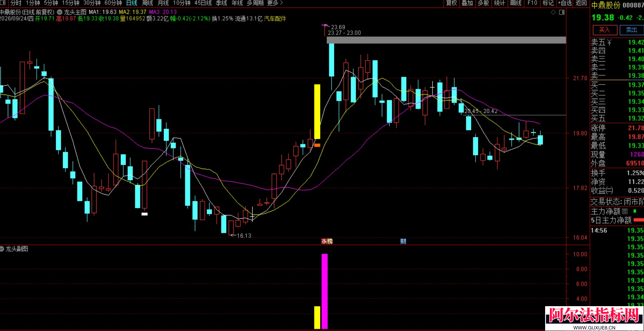Image resolution: width=644 pixels, height=331 pixels.
Task: Click the 中鼎股份 stock name in quote panel
Action: (605, 5)
